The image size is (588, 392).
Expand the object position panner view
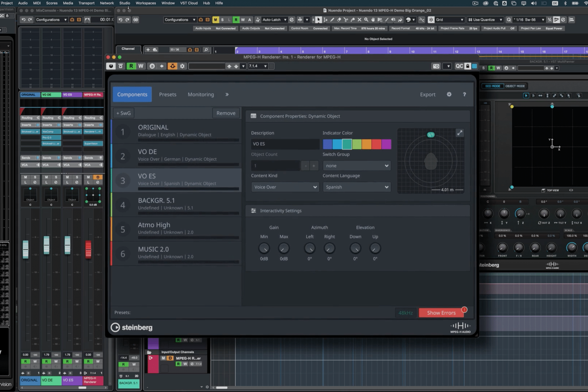(460, 133)
